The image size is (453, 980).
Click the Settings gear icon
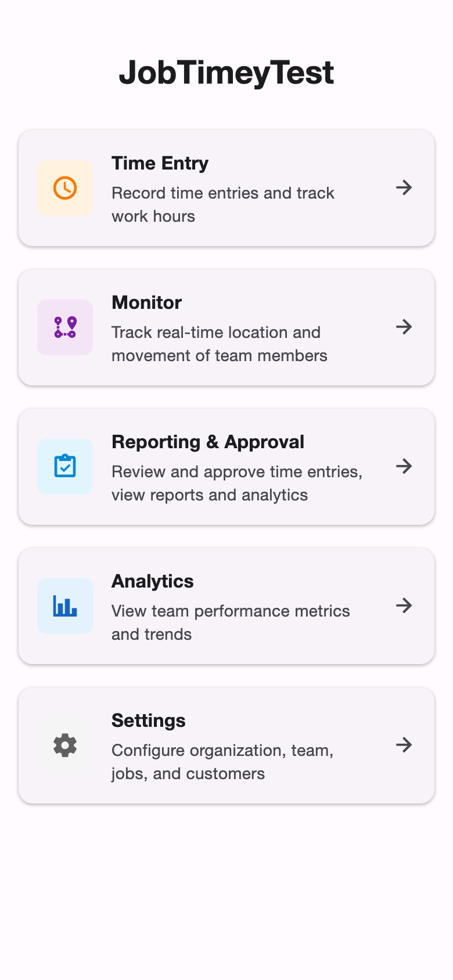pyautogui.click(x=65, y=745)
